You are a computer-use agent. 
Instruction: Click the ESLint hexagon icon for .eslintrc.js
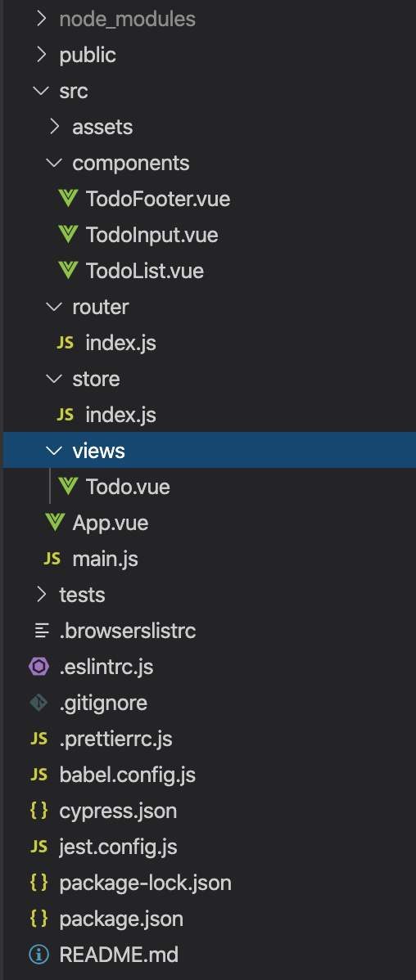[x=38, y=667]
